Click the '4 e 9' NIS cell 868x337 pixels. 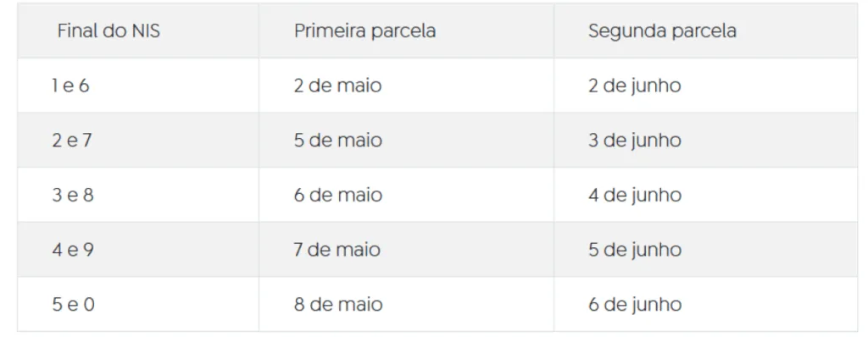tap(138, 250)
